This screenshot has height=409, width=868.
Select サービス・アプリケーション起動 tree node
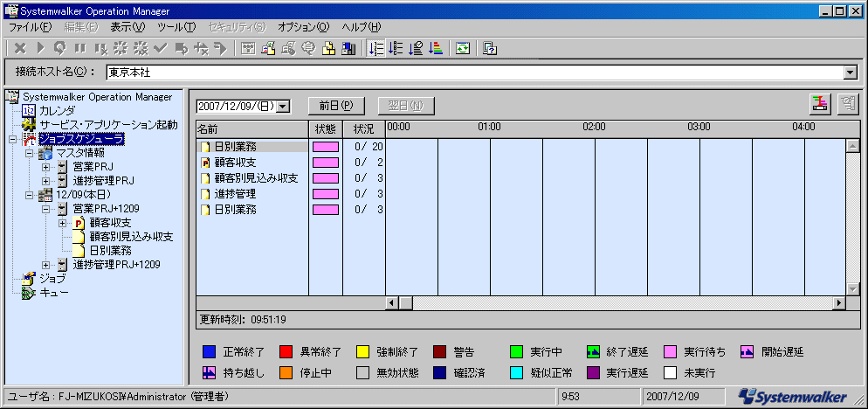pyautogui.click(x=108, y=125)
